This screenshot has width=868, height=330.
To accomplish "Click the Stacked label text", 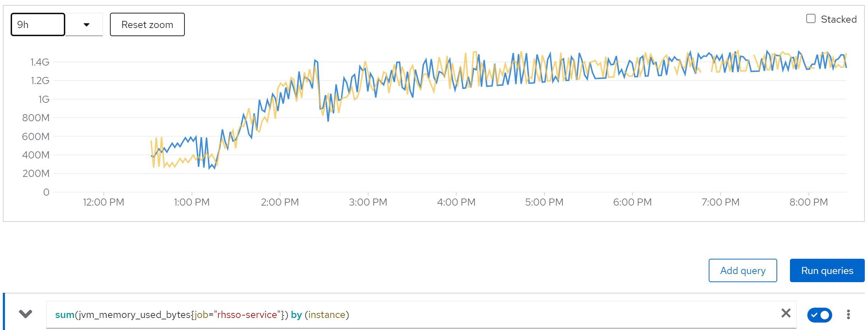I will [839, 19].
